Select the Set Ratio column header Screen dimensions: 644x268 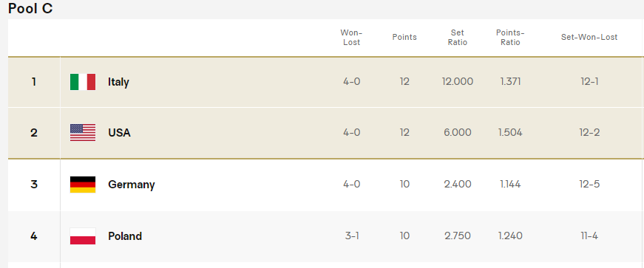click(x=457, y=38)
